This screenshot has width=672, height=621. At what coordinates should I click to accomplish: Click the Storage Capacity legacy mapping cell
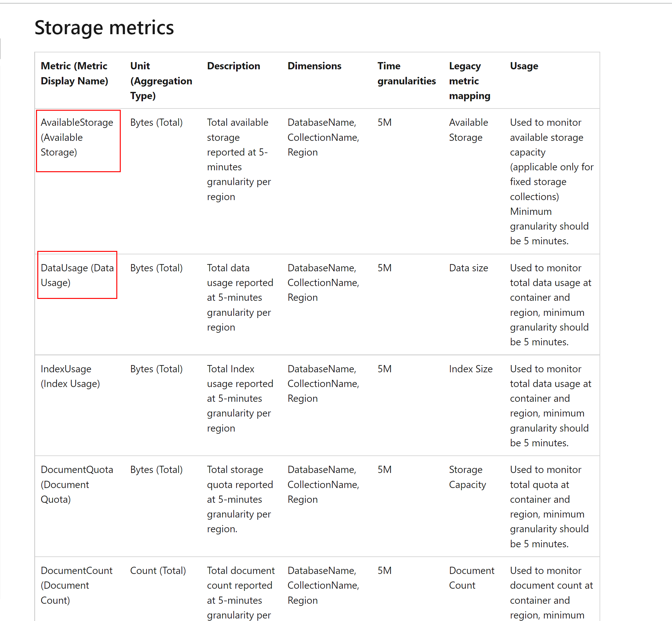tap(467, 477)
